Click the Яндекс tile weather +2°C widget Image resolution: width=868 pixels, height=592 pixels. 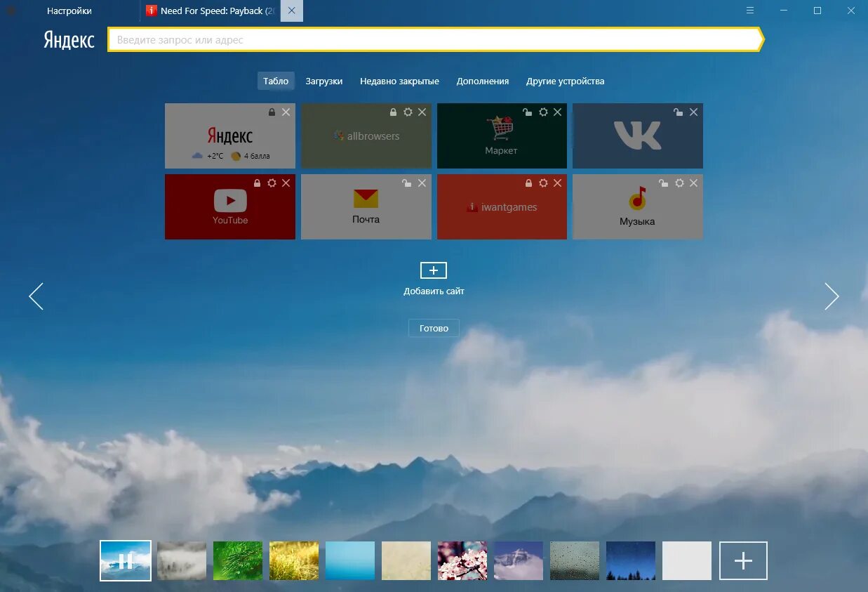click(x=207, y=156)
